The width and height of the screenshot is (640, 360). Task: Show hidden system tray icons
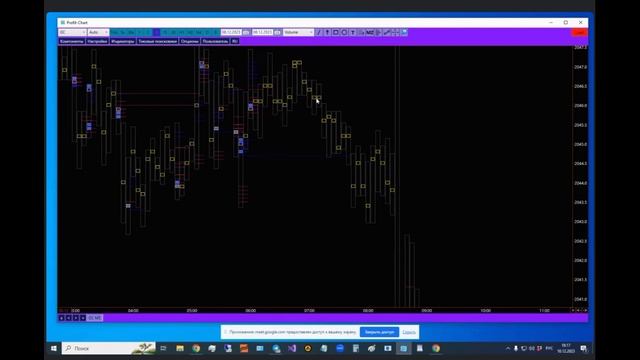point(508,348)
